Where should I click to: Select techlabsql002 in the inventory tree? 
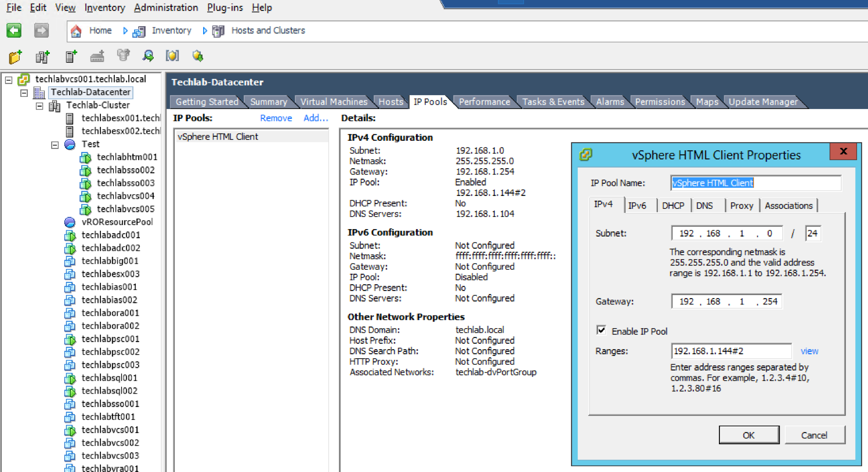pyautogui.click(x=109, y=391)
